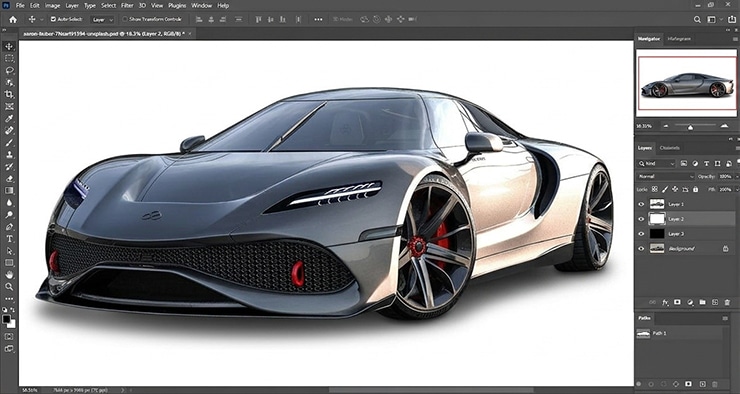Select the Lasso tool
Viewport: 740px width, 394px height.
(9, 70)
